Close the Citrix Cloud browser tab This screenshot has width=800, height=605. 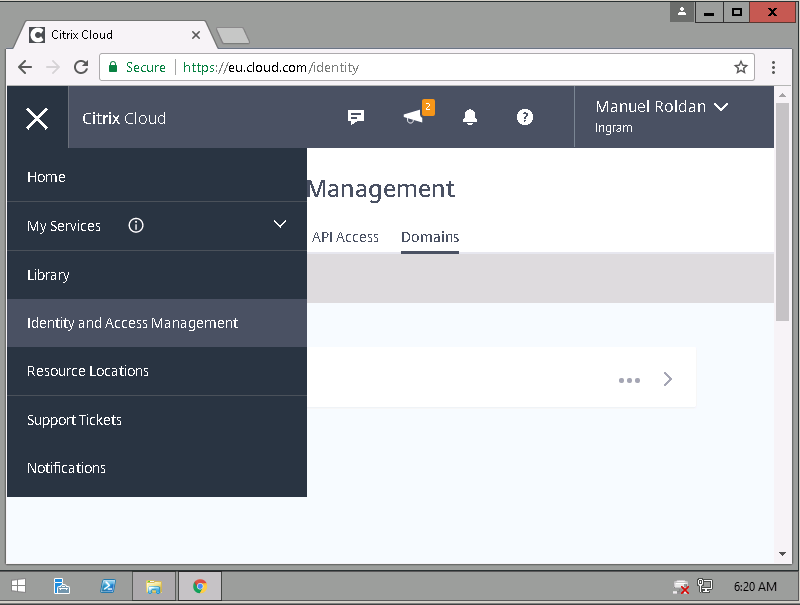click(196, 35)
